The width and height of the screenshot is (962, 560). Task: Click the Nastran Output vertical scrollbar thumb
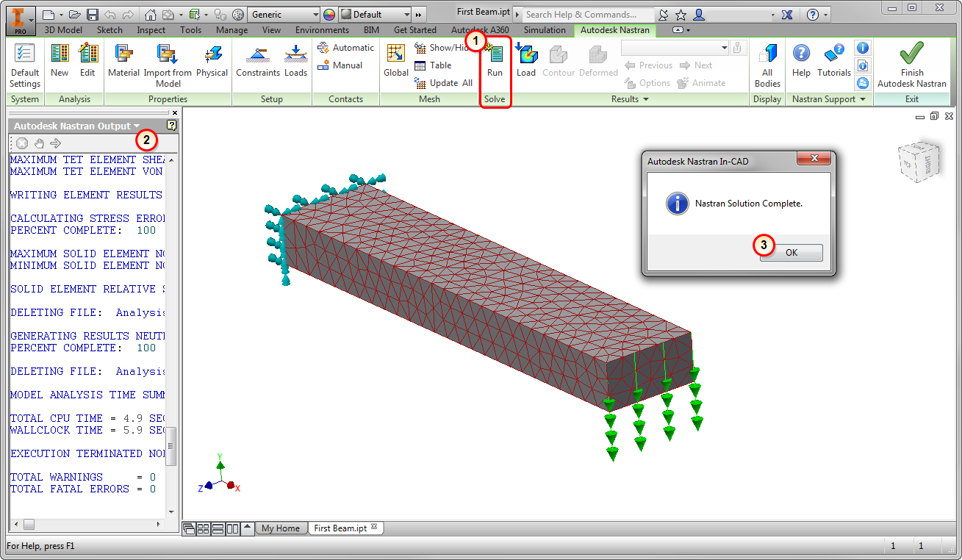tap(172, 446)
